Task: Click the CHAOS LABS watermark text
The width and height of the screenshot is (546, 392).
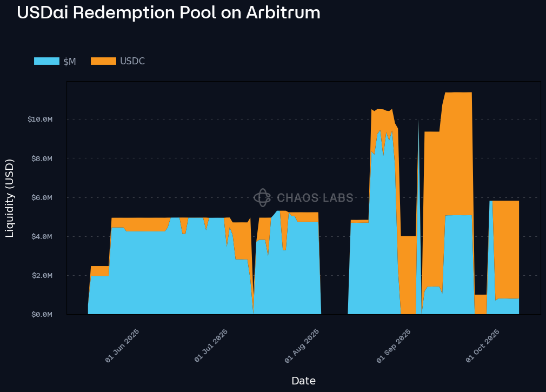Action: click(315, 198)
